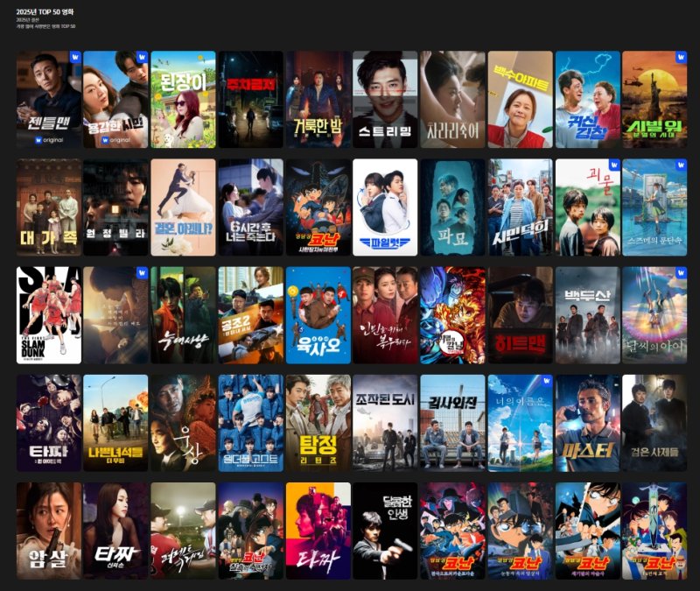
Task: Open the 2025년 TOP 50 영화 heading
Action: tap(45, 11)
